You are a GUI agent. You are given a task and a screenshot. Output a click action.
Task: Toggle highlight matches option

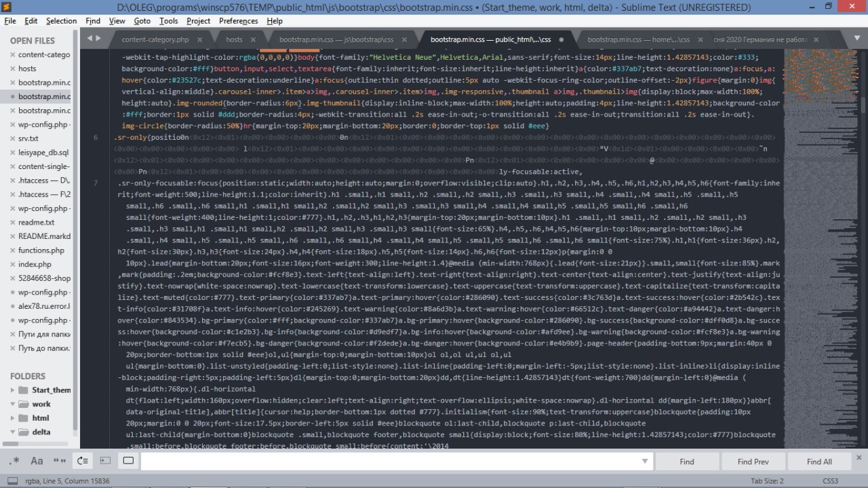(x=128, y=461)
